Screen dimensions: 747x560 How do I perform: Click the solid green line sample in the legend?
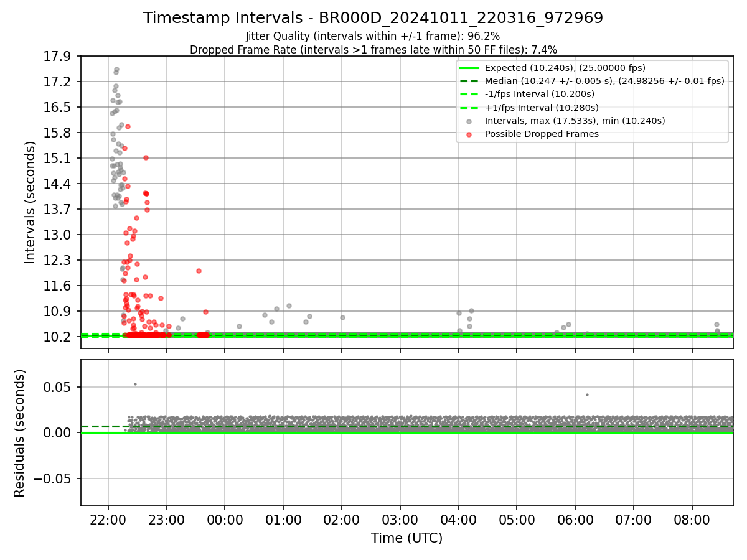(469, 68)
